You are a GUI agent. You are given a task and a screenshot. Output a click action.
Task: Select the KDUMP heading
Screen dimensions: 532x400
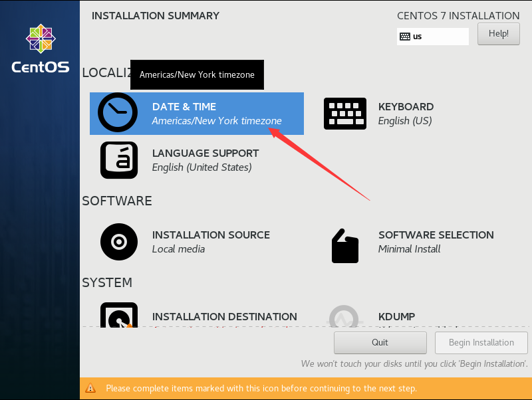pyautogui.click(x=396, y=316)
